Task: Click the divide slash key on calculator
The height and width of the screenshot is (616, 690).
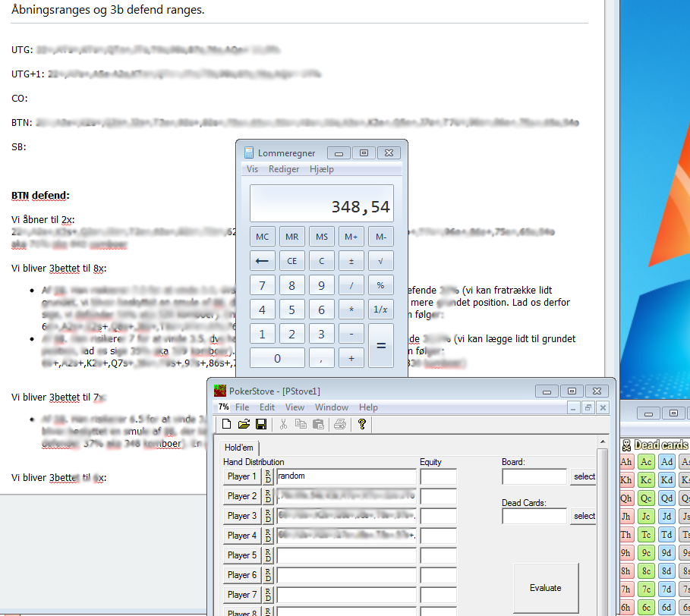Action: click(x=351, y=285)
